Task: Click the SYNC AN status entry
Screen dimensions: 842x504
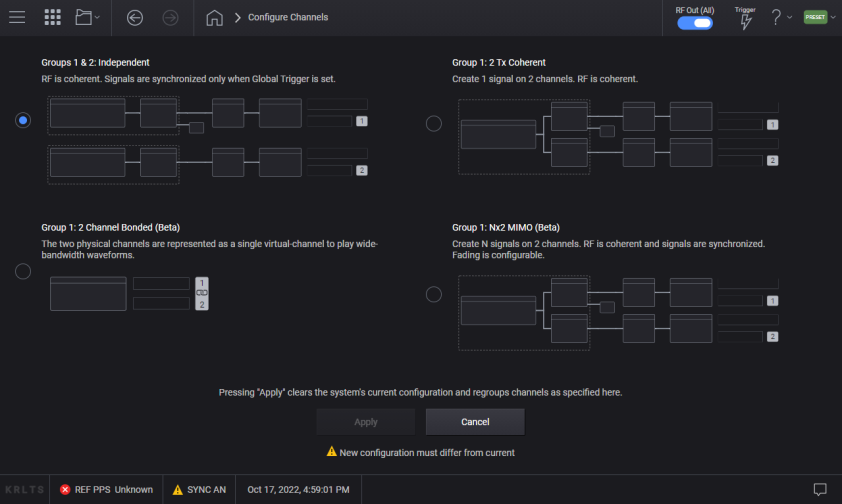Action: pyautogui.click(x=199, y=490)
